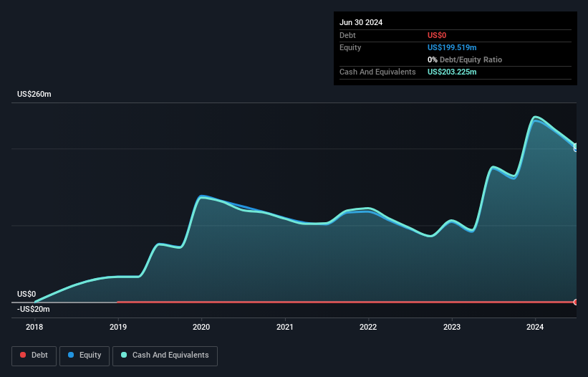
Task: Click the Debt value US$0 in tooltip
Action: point(437,35)
